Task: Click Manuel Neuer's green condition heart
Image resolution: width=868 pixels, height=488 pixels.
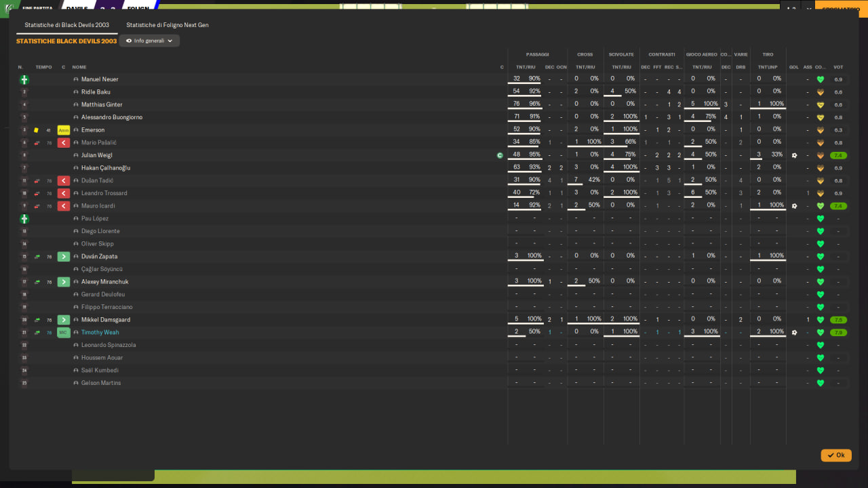Action: pos(820,79)
